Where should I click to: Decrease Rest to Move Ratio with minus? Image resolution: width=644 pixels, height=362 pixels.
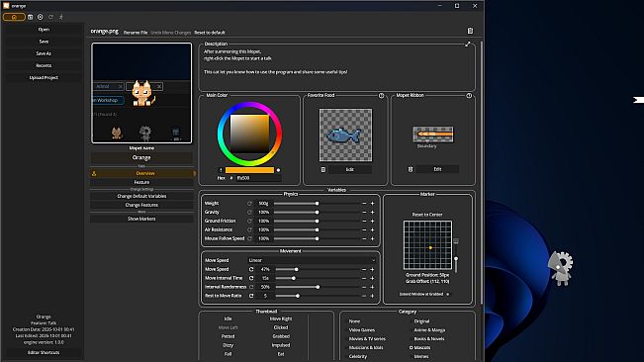tap(364, 296)
